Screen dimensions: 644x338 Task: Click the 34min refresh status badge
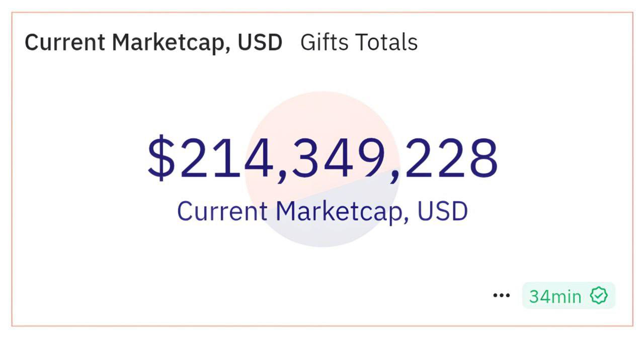click(x=569, y=295)
